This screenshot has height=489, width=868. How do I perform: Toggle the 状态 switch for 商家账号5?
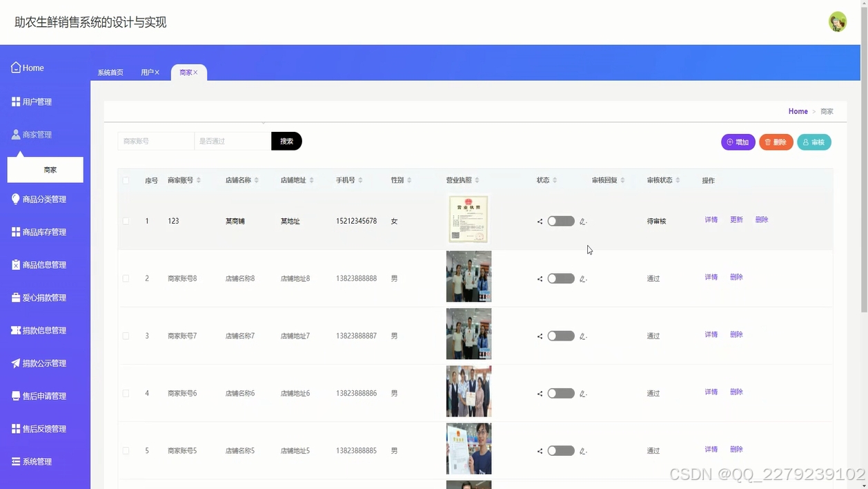(x=561, y=450)
